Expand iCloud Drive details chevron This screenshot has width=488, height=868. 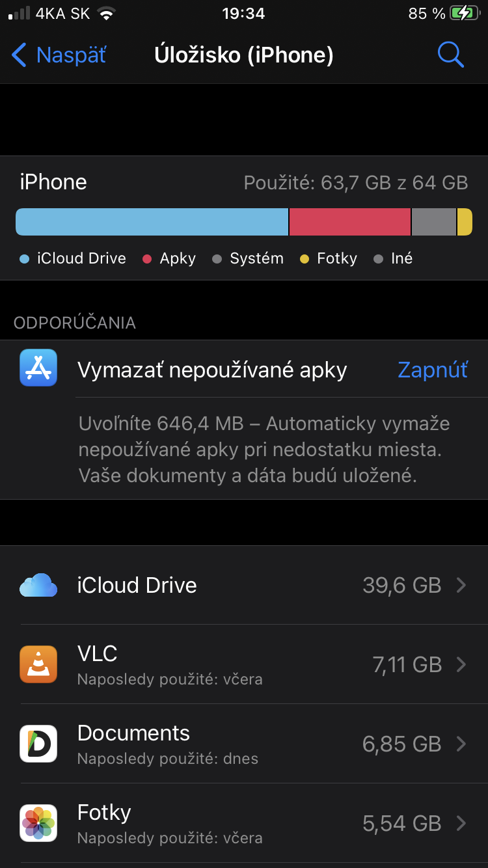(461, 586)
